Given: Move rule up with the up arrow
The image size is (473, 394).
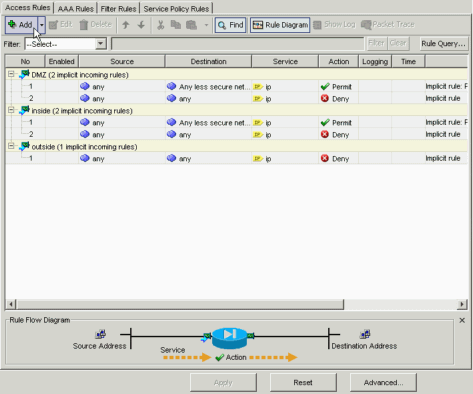Looking at the screenshot, I should point(126,25).
